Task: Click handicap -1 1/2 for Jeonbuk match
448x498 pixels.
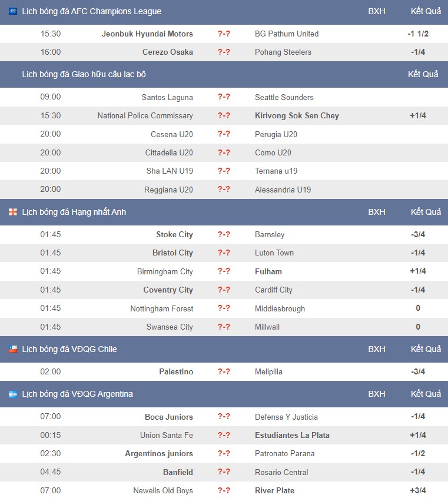Action: (x=418, y=34)
